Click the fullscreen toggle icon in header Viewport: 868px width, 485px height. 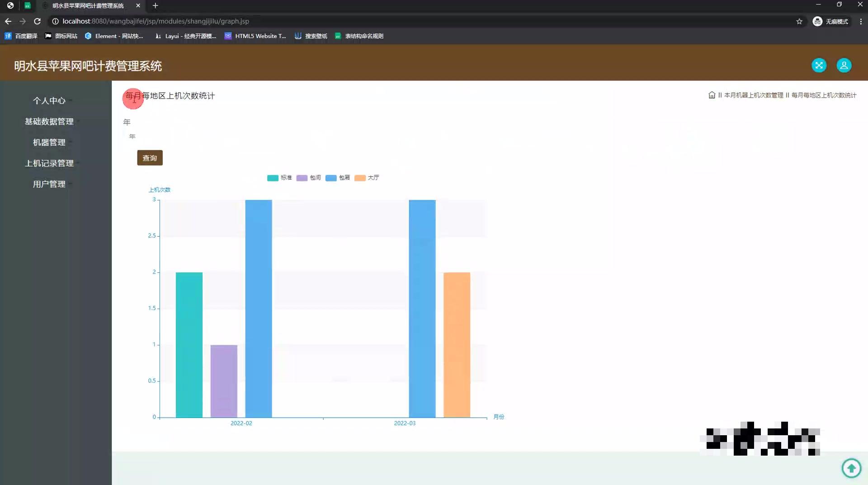coord(819,66)
